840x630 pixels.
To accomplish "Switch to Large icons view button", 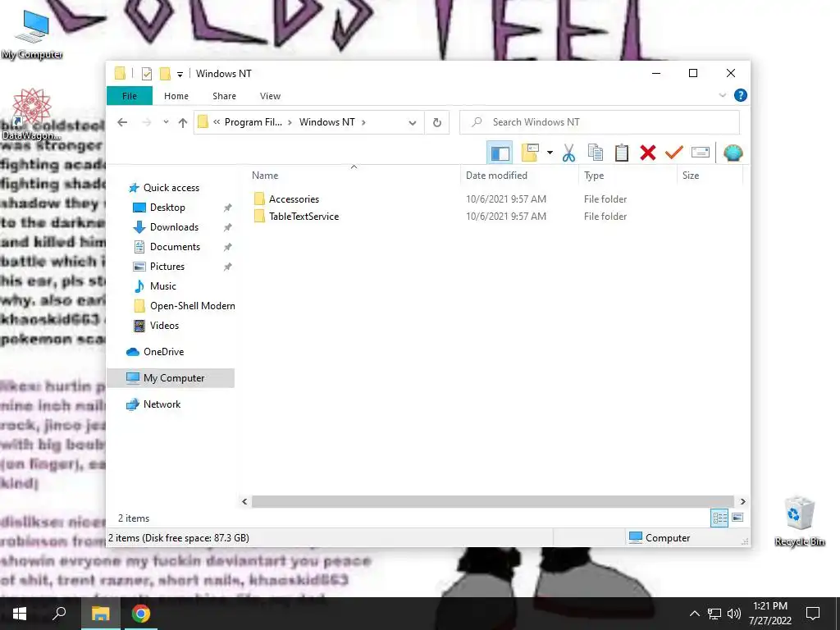I will [x=737, y=518].
